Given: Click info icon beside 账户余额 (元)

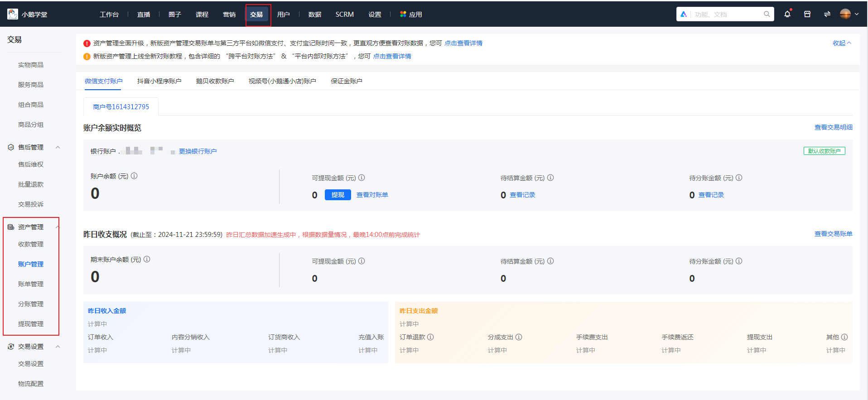Looking at the screenshot, I should coord(134,176).
